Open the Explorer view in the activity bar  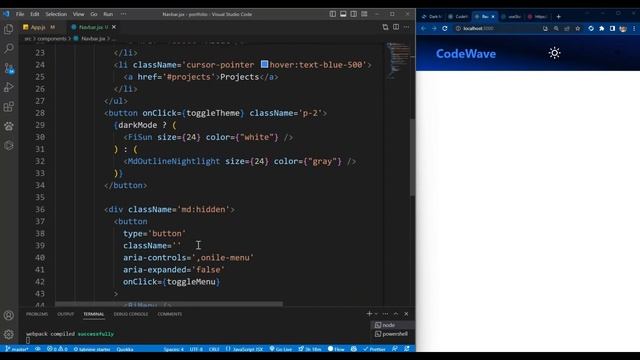(9, 29)
